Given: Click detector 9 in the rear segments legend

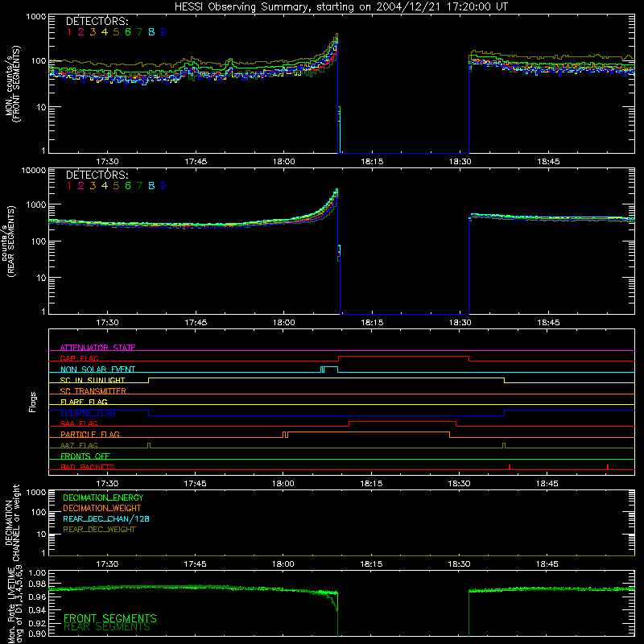Looking at the screenshot, I should coord(163,186).
